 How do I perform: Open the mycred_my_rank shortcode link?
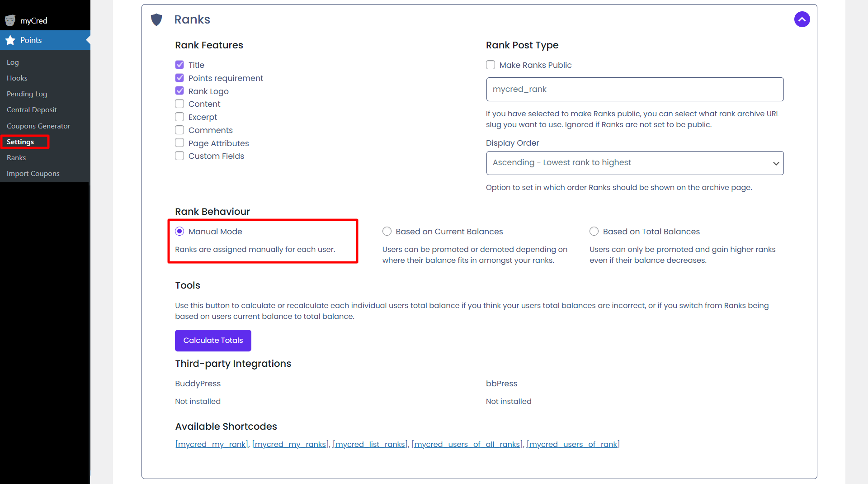[212, 444]
